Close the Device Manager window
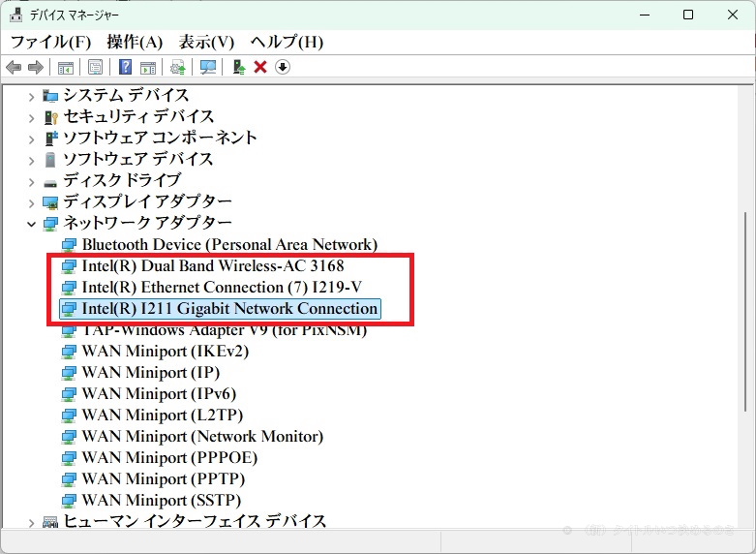Screen dimensions: 756x554 [733, 15]
